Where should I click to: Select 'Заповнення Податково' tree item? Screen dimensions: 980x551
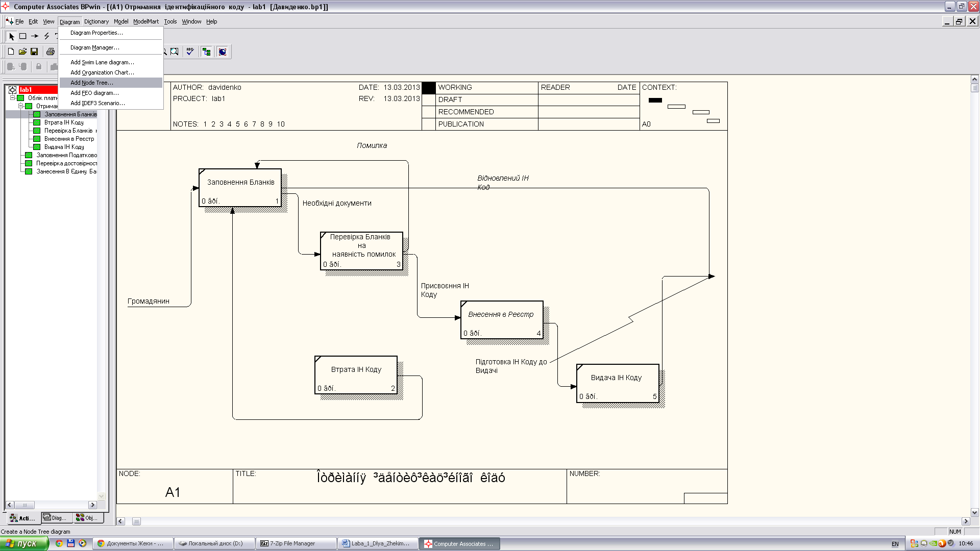(x=66, y=155)
